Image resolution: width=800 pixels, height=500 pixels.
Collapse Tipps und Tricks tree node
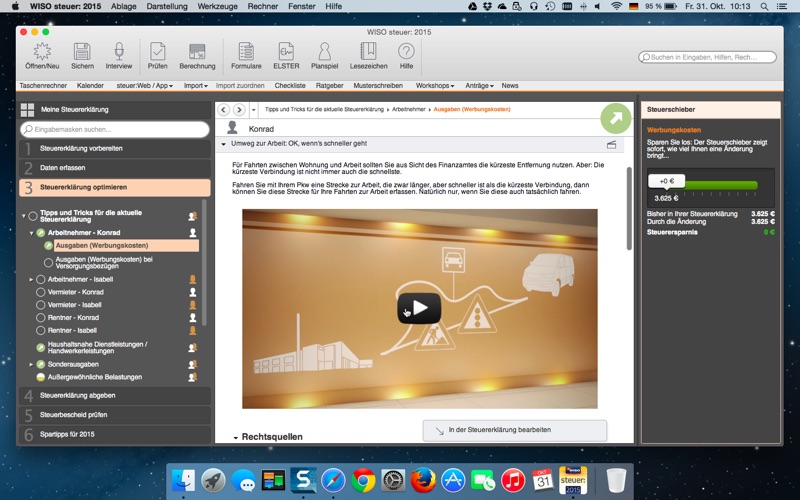pyautogui.click(x=23, y=216)
